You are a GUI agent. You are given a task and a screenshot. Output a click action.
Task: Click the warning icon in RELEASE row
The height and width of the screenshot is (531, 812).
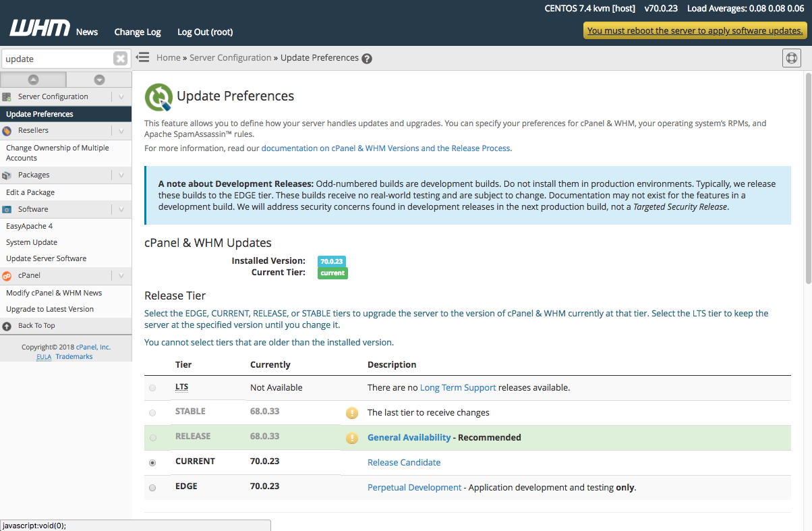click(352, 438)
